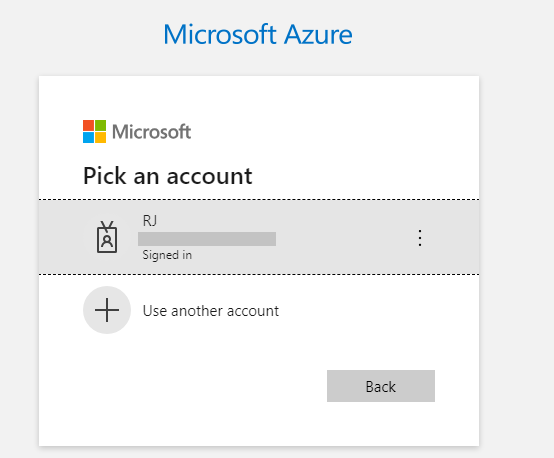Click the 'Signed in' status text
Image resolution: width=554 pixels, height=458 pixels.
(x=167, y=255)
